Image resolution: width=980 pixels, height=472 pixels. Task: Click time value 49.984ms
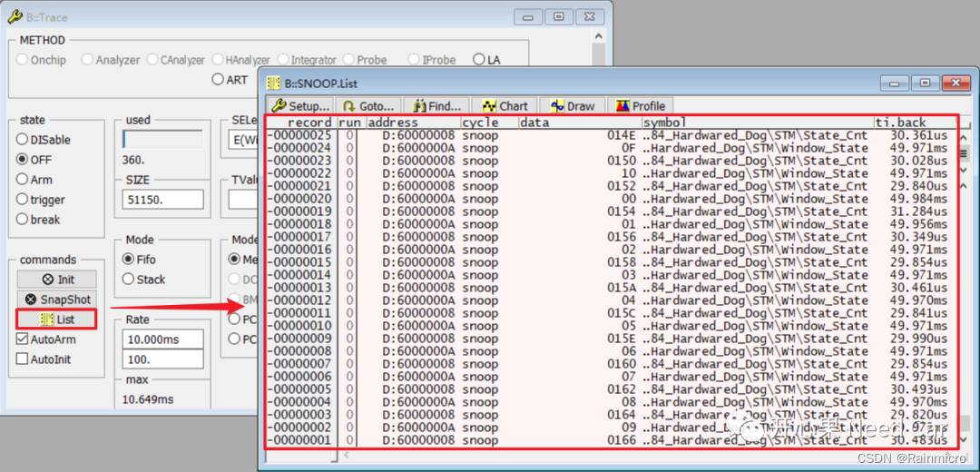(918, 199)
